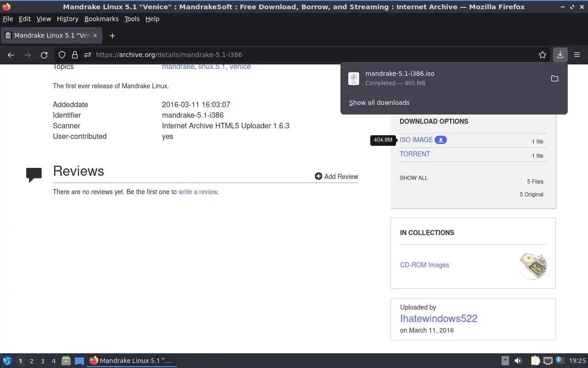Click the Add Review plus icon

click(318, 176)
